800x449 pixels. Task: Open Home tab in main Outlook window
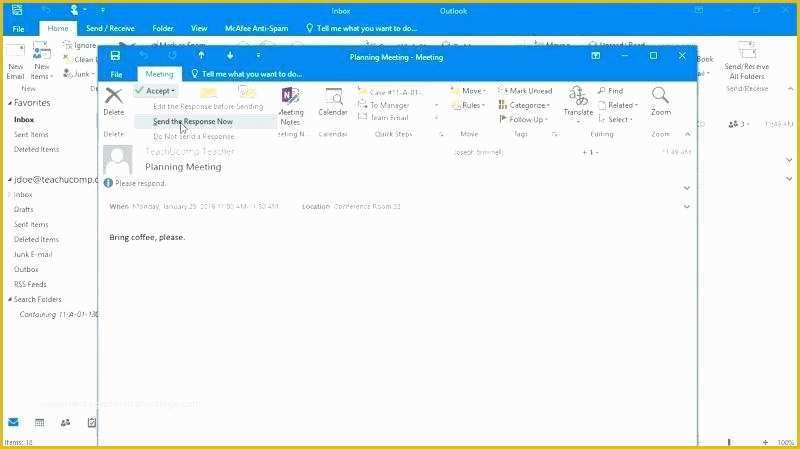point(58,28)
